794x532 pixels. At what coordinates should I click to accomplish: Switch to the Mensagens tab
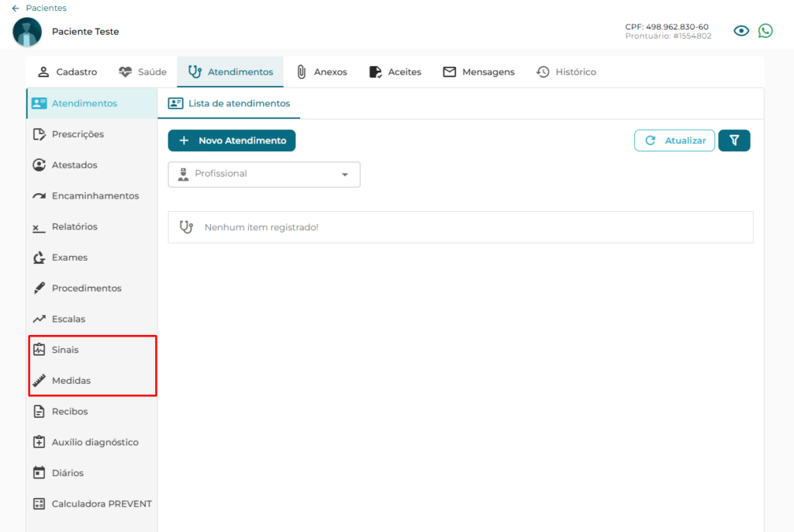coord(478,72)
